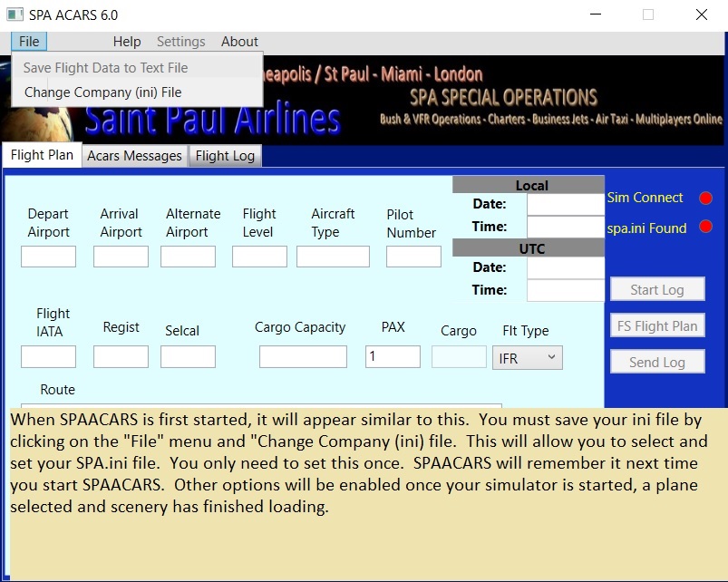Click the 'Sim Connect' status label
The height and width of the screenshot is (582, 728).
(x=645, y=198)
